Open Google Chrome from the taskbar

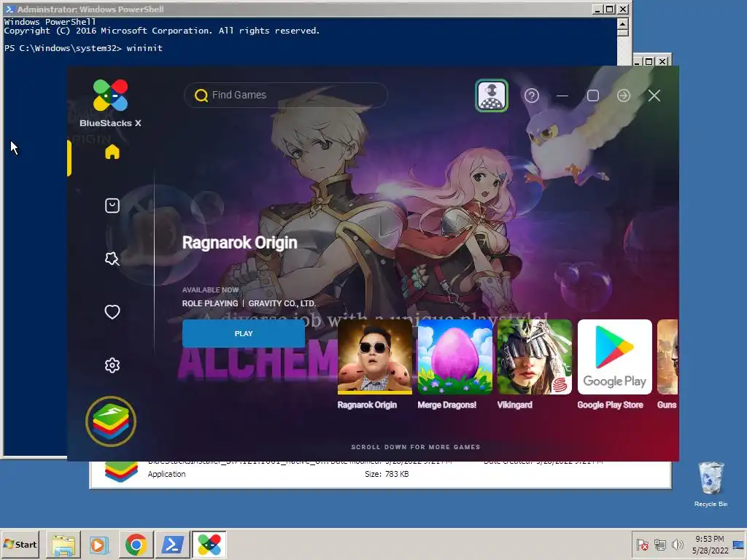[136, 545]
